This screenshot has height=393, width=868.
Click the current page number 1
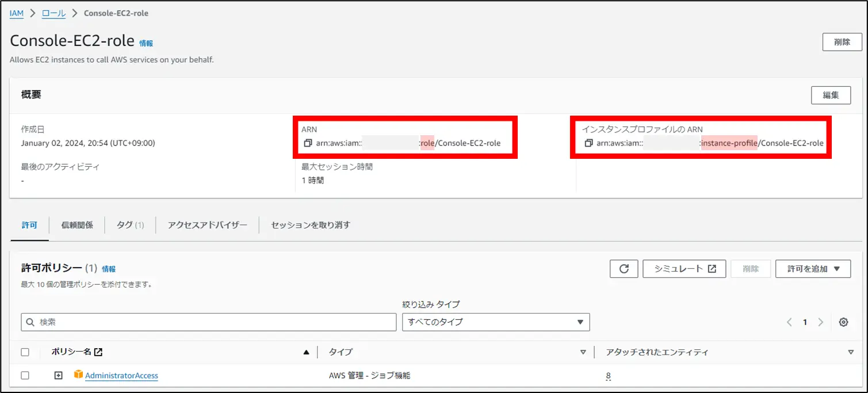click(805, 322)
